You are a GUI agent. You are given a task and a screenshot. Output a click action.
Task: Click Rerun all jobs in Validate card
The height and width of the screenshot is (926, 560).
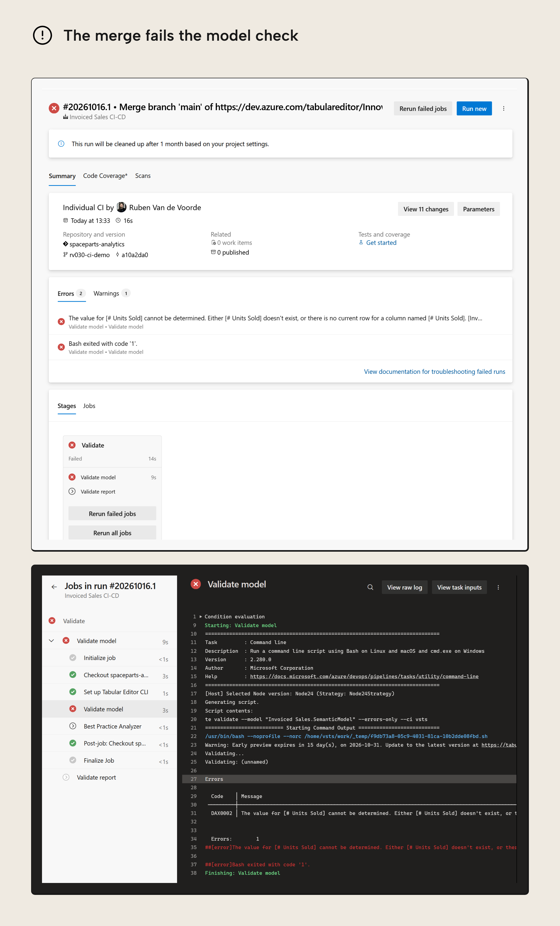(x=112, y=532)
